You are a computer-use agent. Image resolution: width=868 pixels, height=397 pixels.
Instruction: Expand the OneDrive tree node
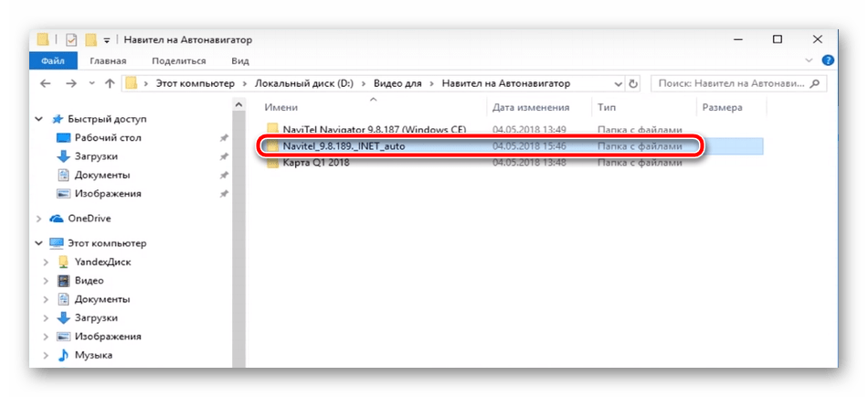38,219
